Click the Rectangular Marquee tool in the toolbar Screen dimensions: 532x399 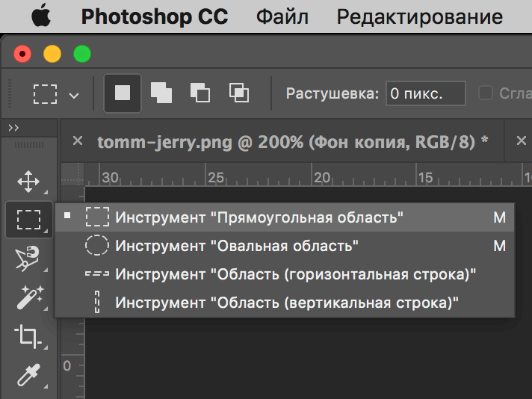click(x=28, y=220)
